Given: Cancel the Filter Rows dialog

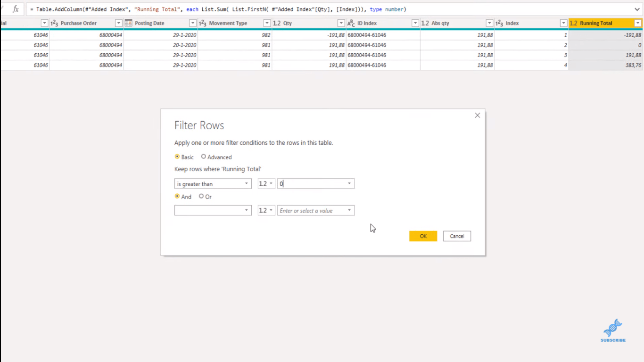Looking at the screenshot, I should (457, 236).
